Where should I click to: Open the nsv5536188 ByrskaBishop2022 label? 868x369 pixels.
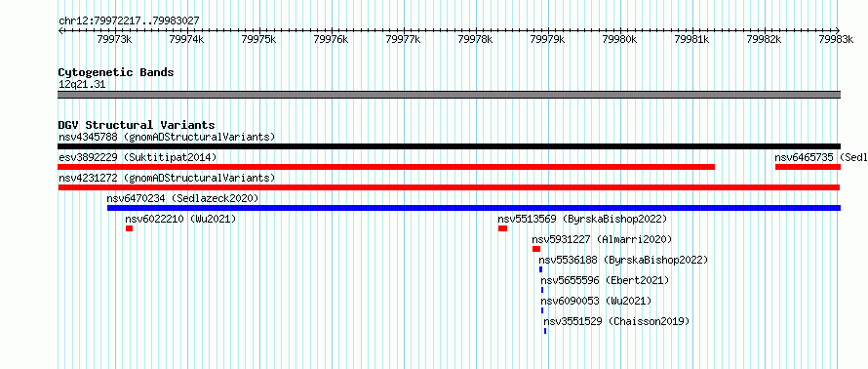(623, 260)
